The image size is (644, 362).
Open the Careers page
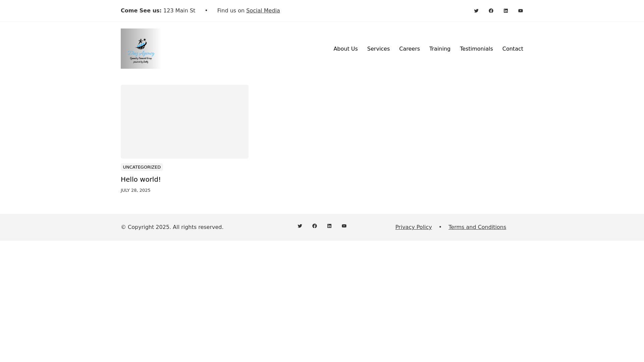(x=409, y=49)
